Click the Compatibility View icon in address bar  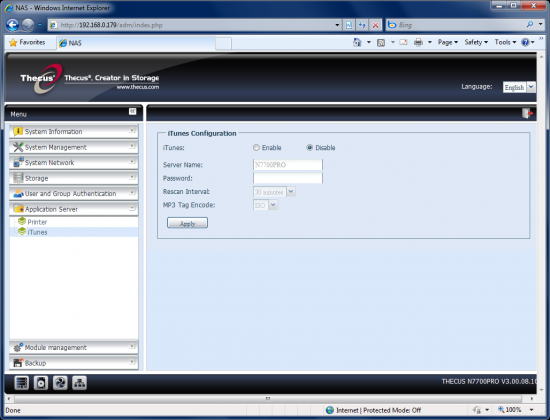349,25
